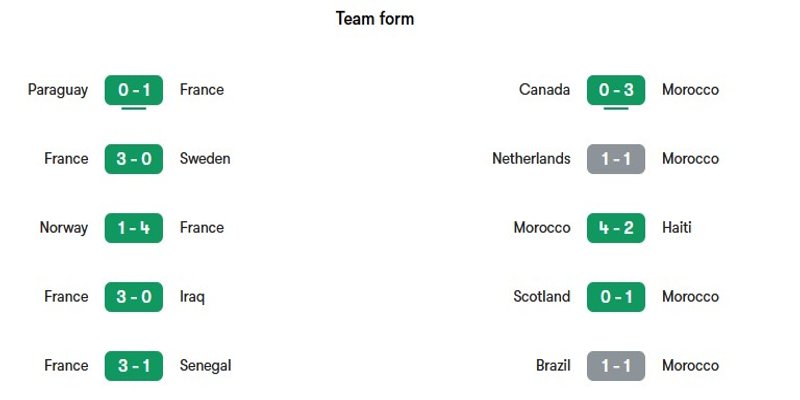Open the Morocco 4-2 Haiti score badge

pos(616,228)
